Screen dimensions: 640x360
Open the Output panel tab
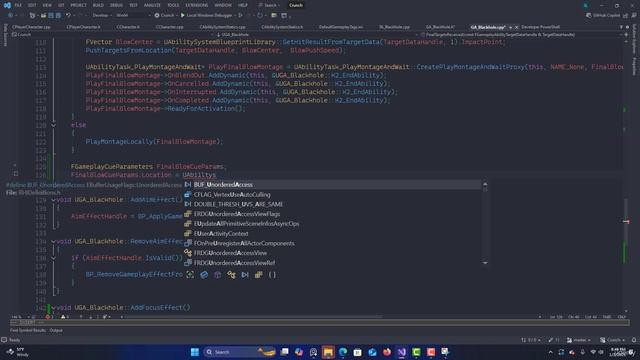56,330
